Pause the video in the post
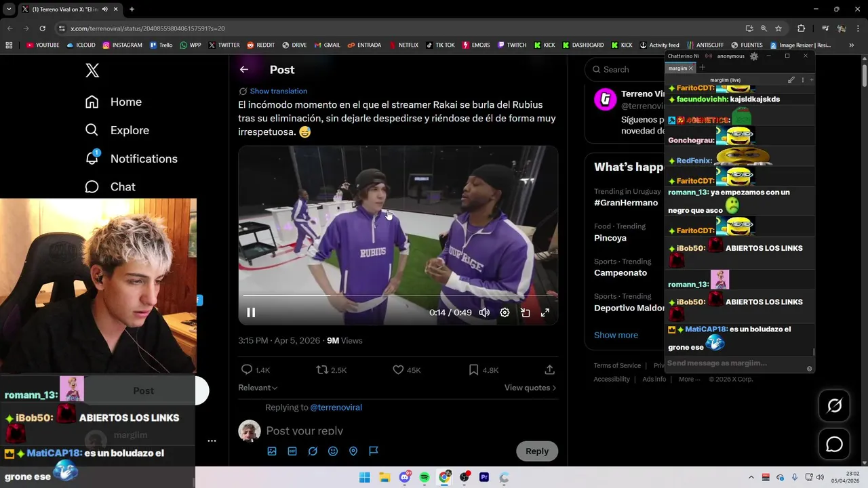868x488 pixels. 251,312
